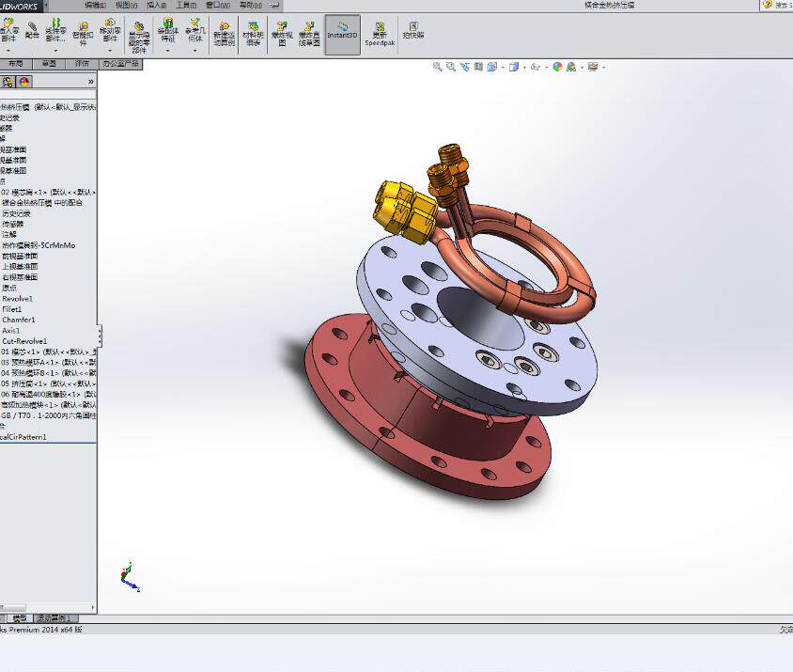The width and height of the screenshot is (793, 672).
Task: Select Revolve1 in feature tree
Action: click(x=17, y=299)
